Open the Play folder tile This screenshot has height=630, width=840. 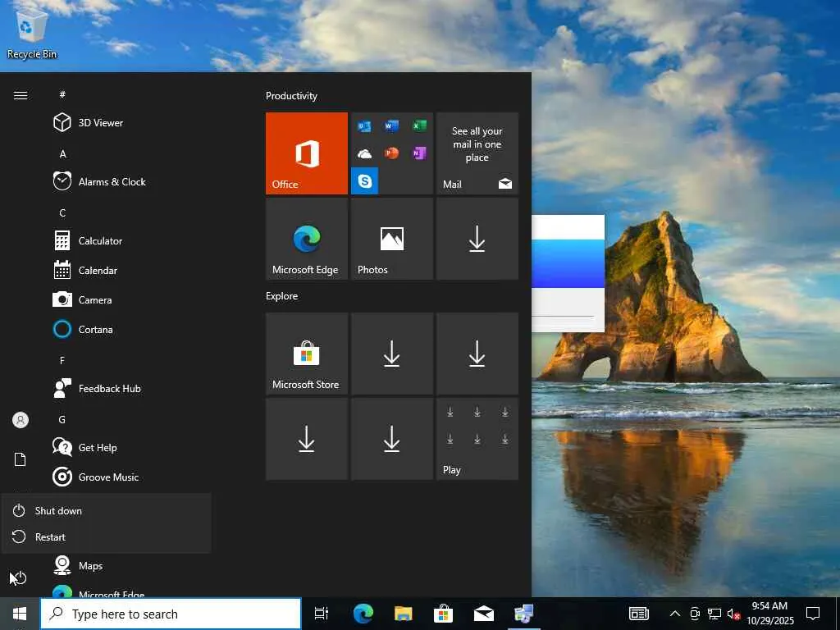[477, 439]
